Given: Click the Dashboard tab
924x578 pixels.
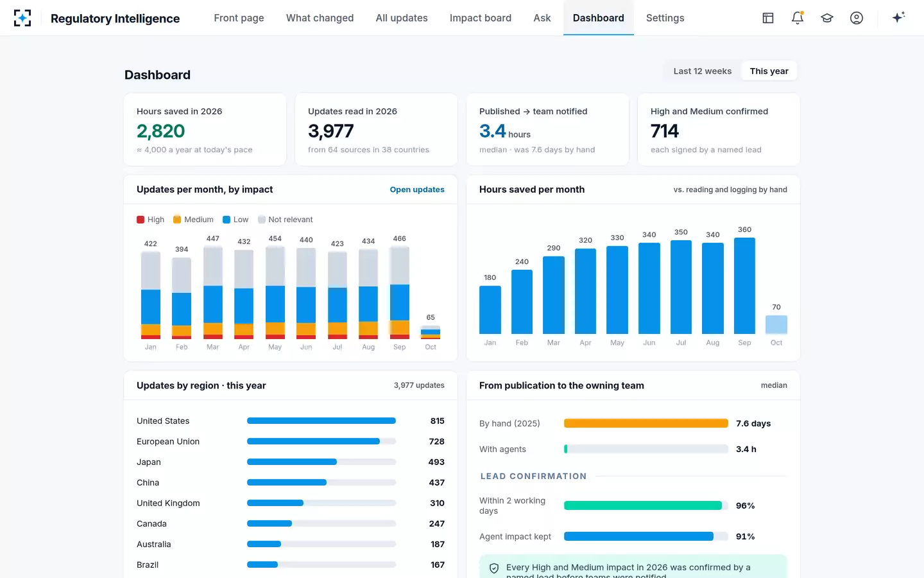Looking at the screenshot, I should coord(599,18).
